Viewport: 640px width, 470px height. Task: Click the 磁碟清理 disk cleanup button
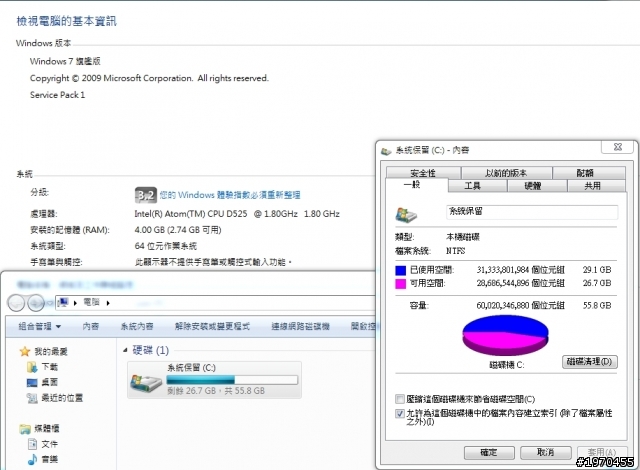pos(589,361)
